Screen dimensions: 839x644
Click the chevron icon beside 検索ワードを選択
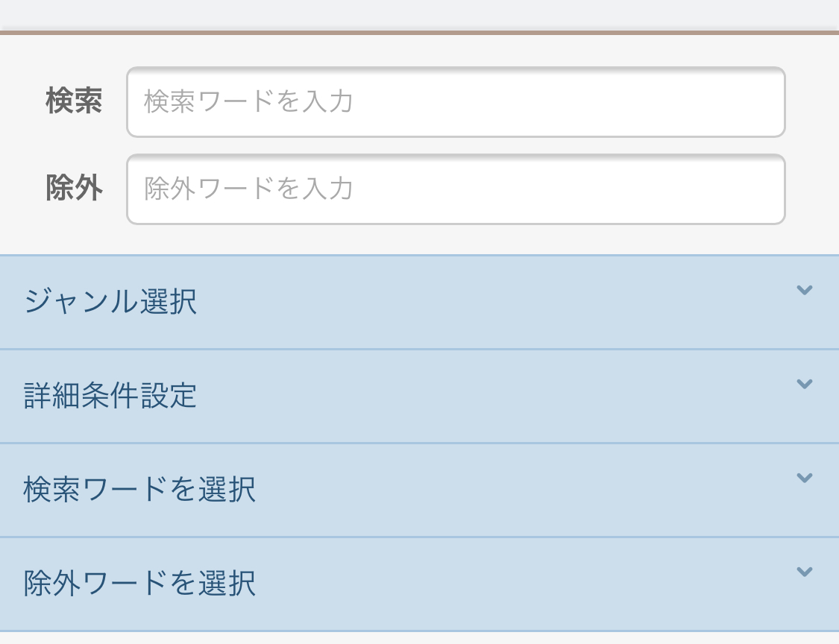point(804,479)
